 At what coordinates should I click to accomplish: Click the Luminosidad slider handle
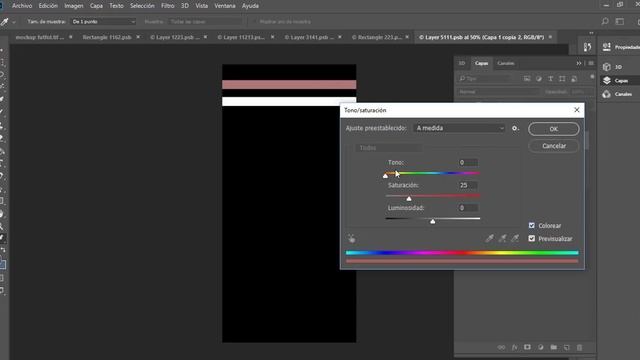pos(433,221)
